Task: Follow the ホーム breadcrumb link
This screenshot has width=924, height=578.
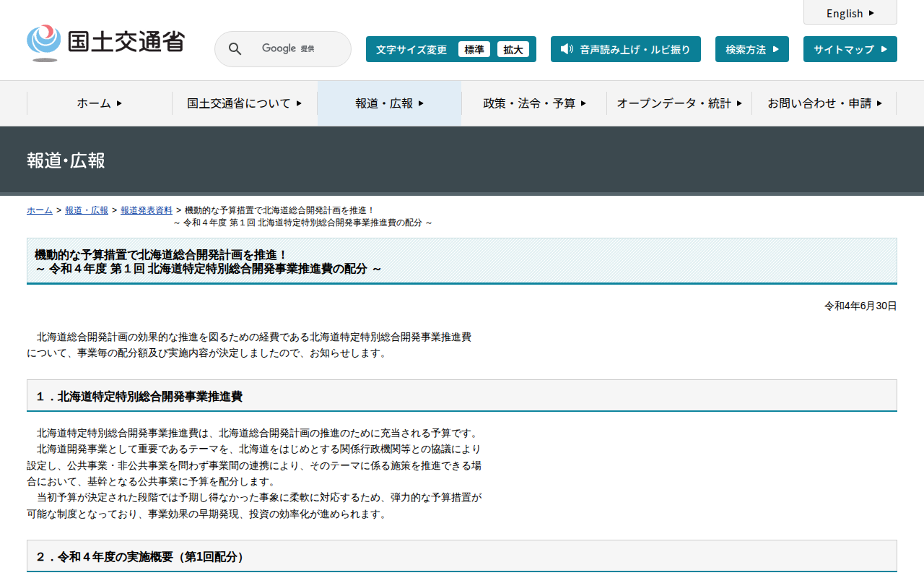Action: [40, 210]
